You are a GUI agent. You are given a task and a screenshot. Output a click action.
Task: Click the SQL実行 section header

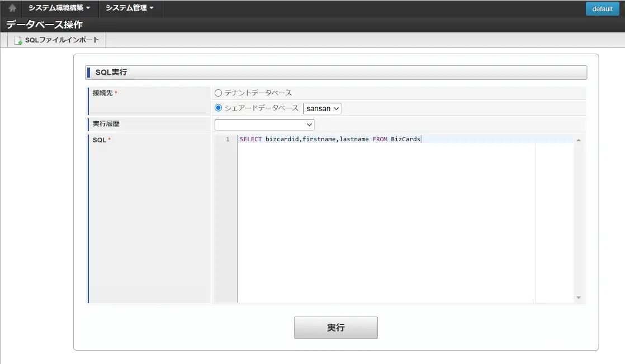coord(336,73)
